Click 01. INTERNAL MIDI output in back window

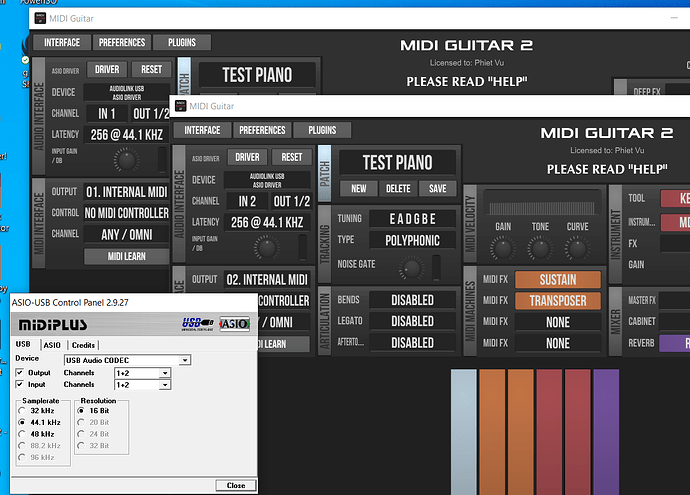click(127, 192)
